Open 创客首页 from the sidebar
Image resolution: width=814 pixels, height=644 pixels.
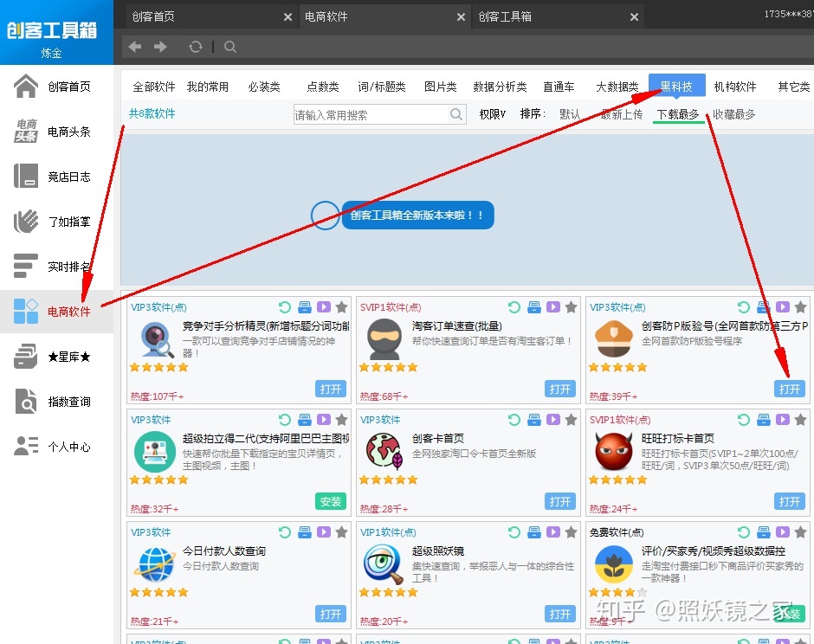click(56, 87)
